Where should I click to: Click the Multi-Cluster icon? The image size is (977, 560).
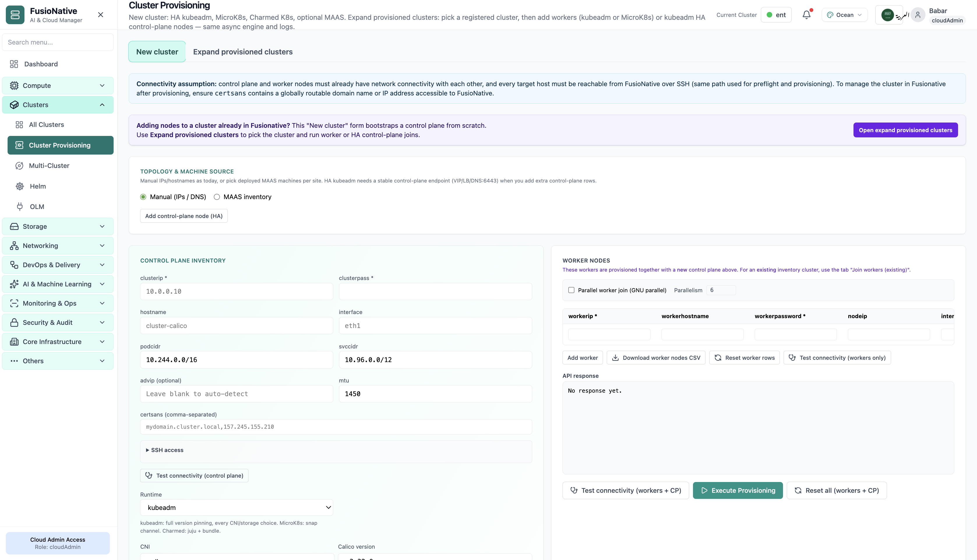pos(19,165)
